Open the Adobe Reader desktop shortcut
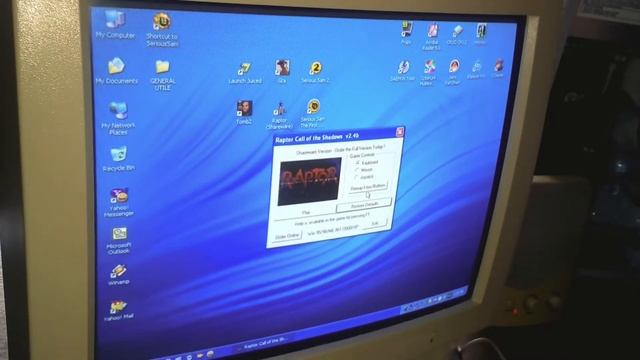 [x=432, y=36]
